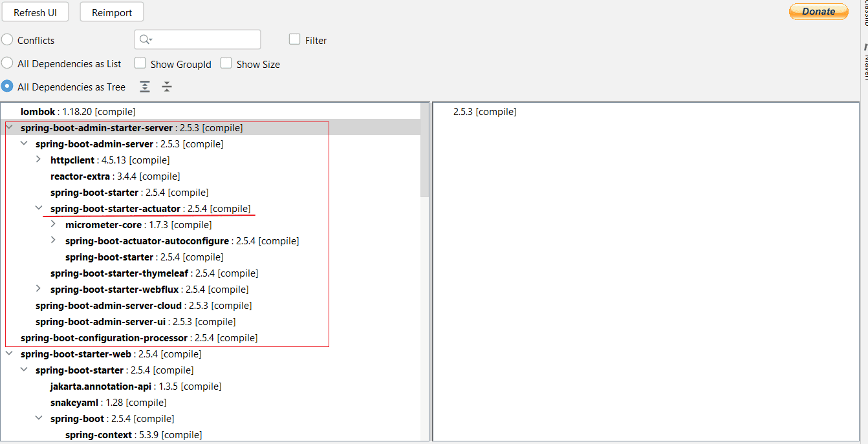868x444 pixels.
Task: Select All Dependencies as Tree option
Action: [7, 87]
